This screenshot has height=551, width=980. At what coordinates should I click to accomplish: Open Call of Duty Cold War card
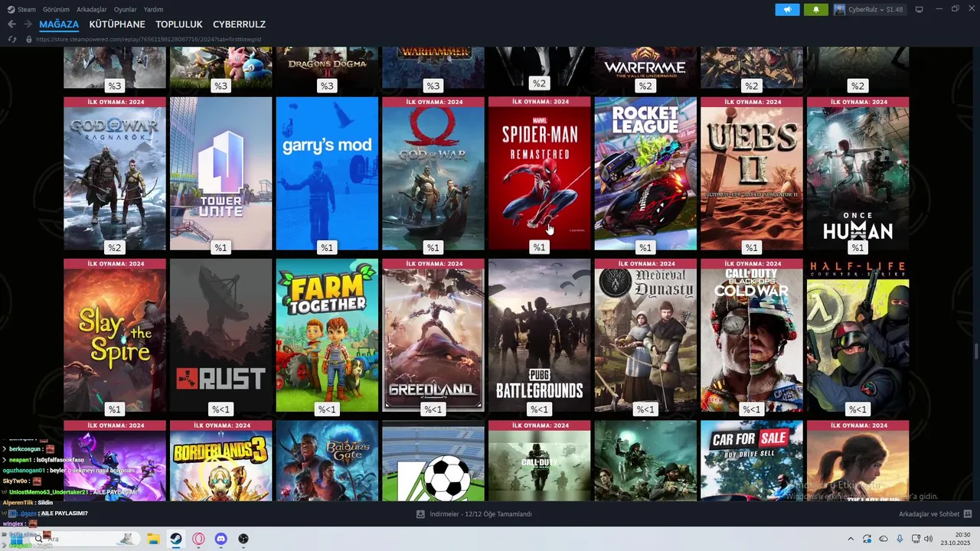[x=752, y=335]
